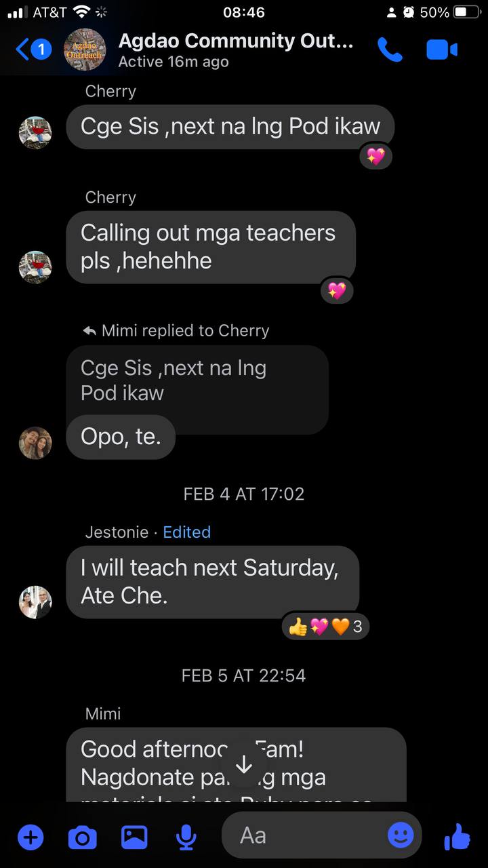Screen dimensions: 488x868
Task: Open more options with the plus icon
Action: pyautogui.click(x=30, y=837)
